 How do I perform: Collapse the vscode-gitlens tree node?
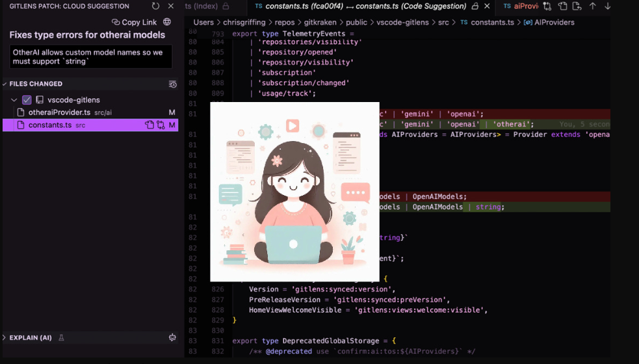point(14,100)
